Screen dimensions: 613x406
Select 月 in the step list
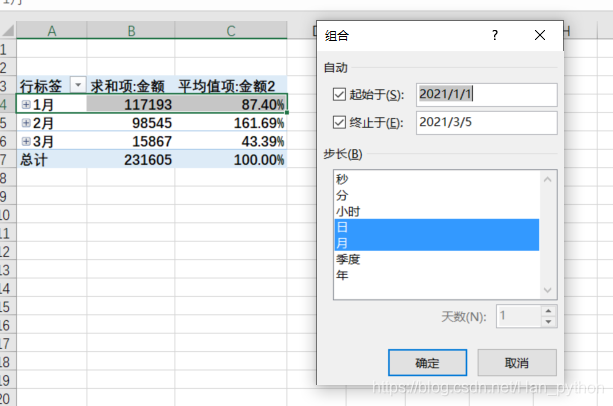point(437,243)
